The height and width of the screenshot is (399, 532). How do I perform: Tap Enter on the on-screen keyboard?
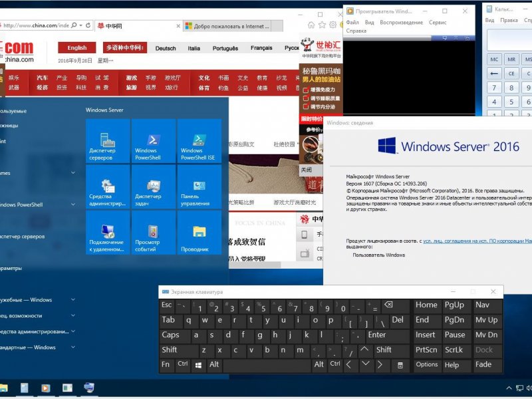coord(388,335)
